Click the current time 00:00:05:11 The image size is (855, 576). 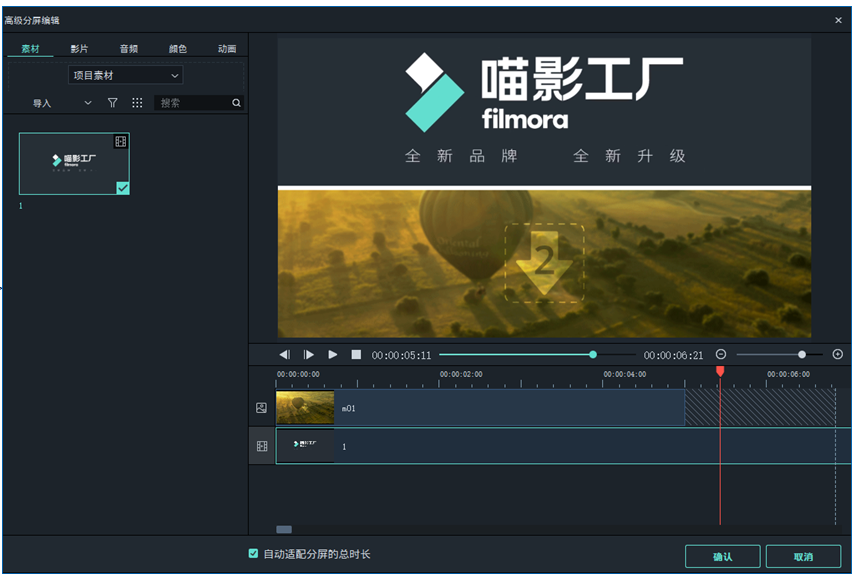tap(401, 355)
